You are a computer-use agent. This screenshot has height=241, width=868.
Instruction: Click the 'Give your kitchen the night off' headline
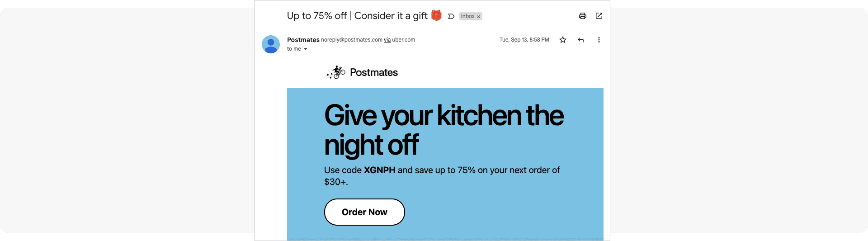tap(443, 130)
